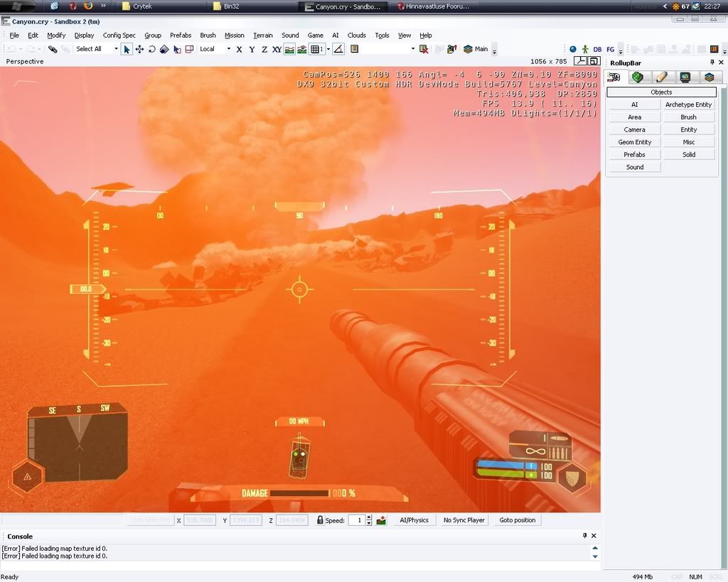Open the Grid size dropdown arrow
Viewport: 728px width, 582px height.
pyautogui.click(x=328, y=49)
